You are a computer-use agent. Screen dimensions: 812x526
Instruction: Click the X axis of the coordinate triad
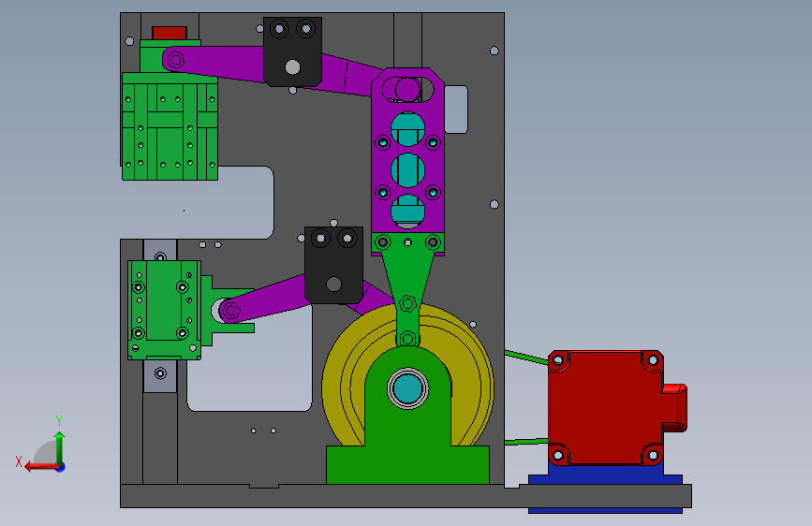[x=40, y=467]
